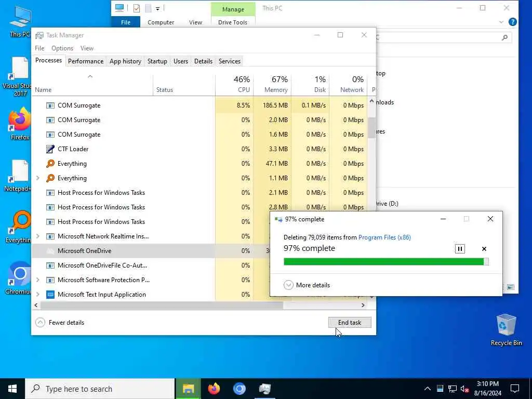
Task: Open Explorer File ribbon tab
Action: click(126, 22)
